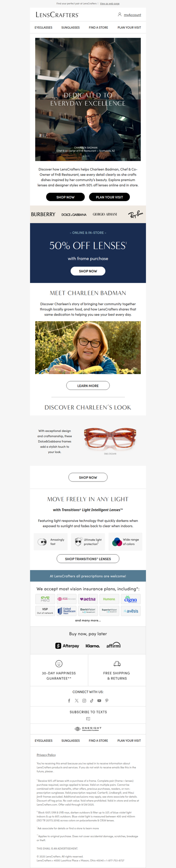Open the Privacy Policy link

point(46,755)
